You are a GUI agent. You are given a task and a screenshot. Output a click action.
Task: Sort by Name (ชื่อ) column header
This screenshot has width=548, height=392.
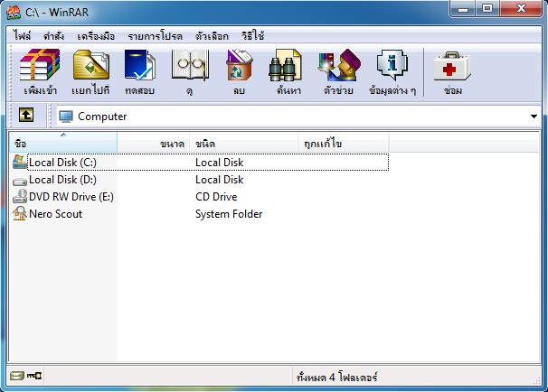[63, 142]
